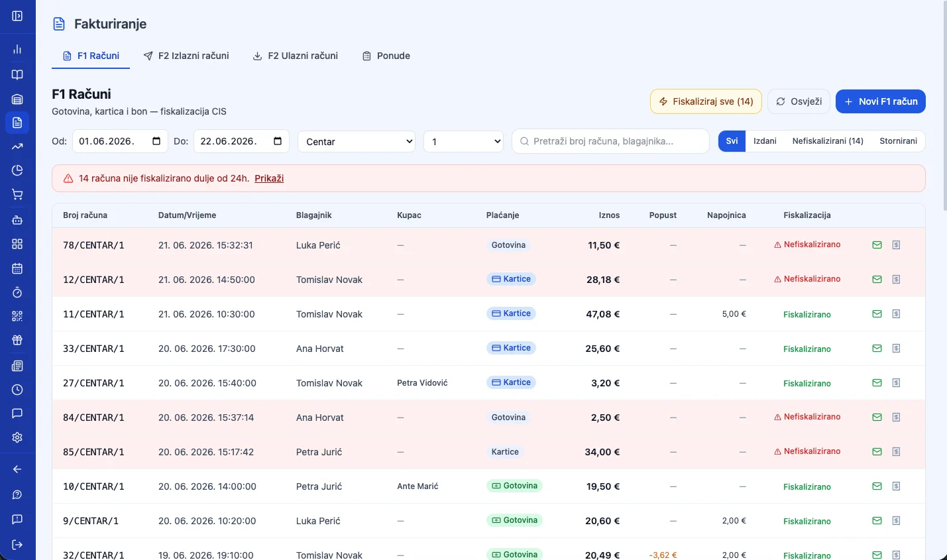This screenshot has width=947, height=560.
Task: Open the gift icon in sidebar
Action: click(x=17, y=340)
